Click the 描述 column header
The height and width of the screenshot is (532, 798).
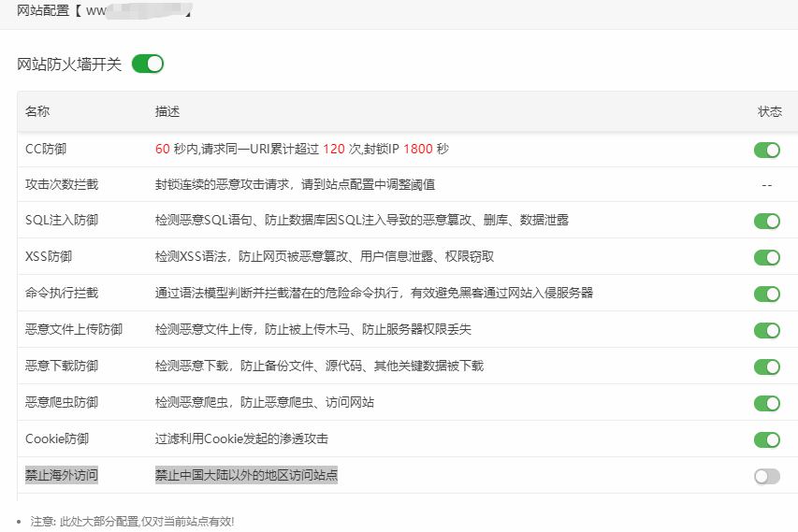coord(167,111)
